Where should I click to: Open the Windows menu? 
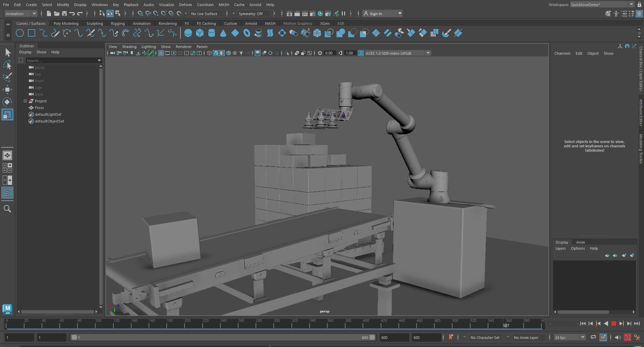click(x=100, y=5)
